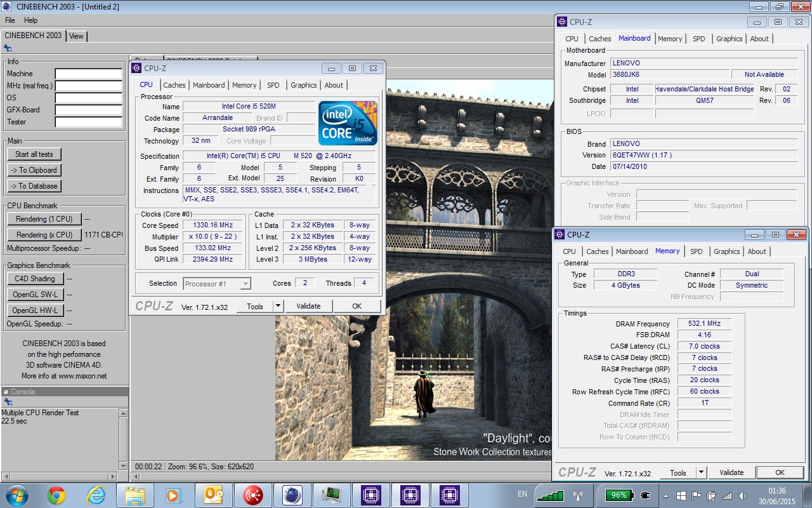Image resolution: width=812 pixels, height=508 pixels.
Task: Click the taskbar clock showing 01:36
Action: coord(776,491)
